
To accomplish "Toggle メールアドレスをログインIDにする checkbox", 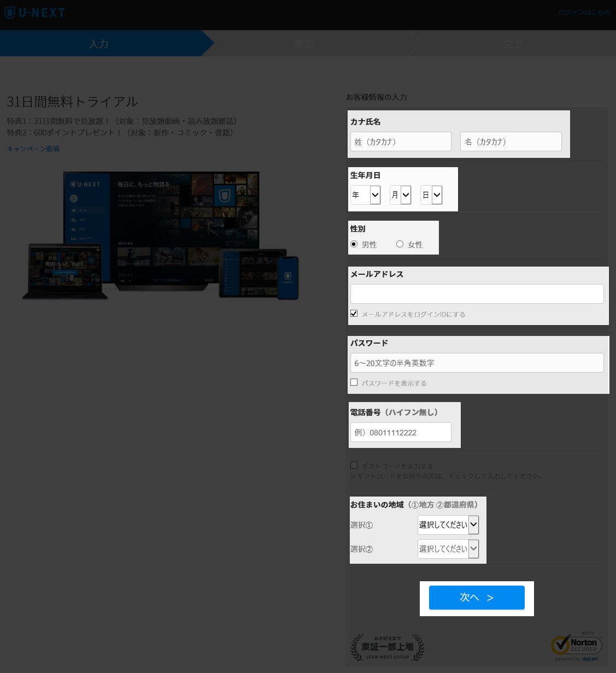I will 354,314.
